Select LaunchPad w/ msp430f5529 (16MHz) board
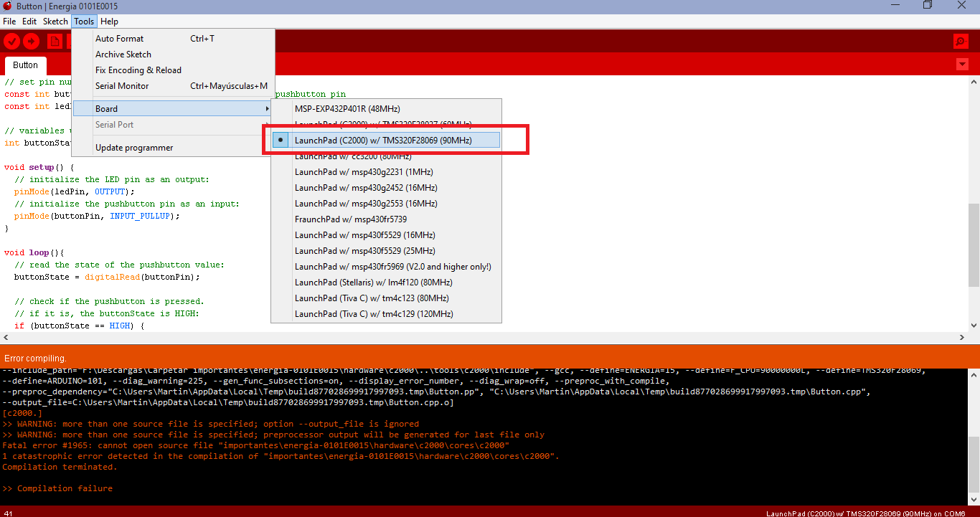Screen dimensions: 980x517 click(x=386, y=235)
